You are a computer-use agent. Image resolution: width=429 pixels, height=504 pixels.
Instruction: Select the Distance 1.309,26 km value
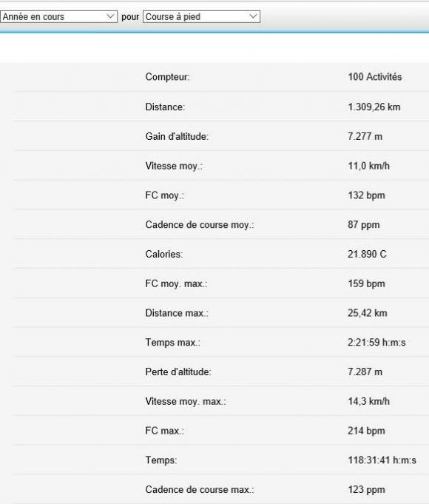point(374,107)
